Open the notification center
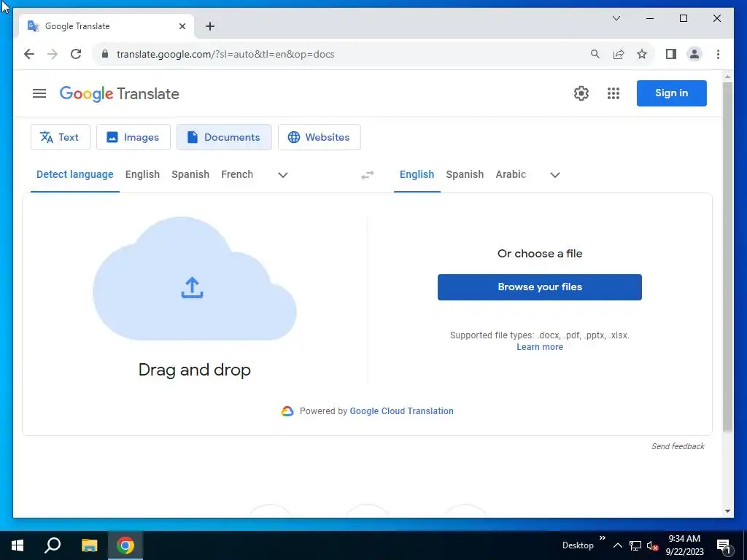Viewport: 747px width, 560px height. coord(724,545)
